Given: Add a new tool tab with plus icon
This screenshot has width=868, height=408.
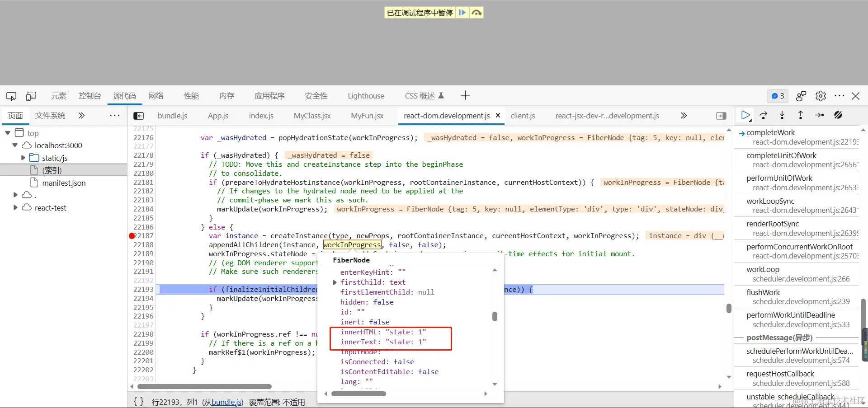Looking at the screenshot, I should tap(465, 95).
